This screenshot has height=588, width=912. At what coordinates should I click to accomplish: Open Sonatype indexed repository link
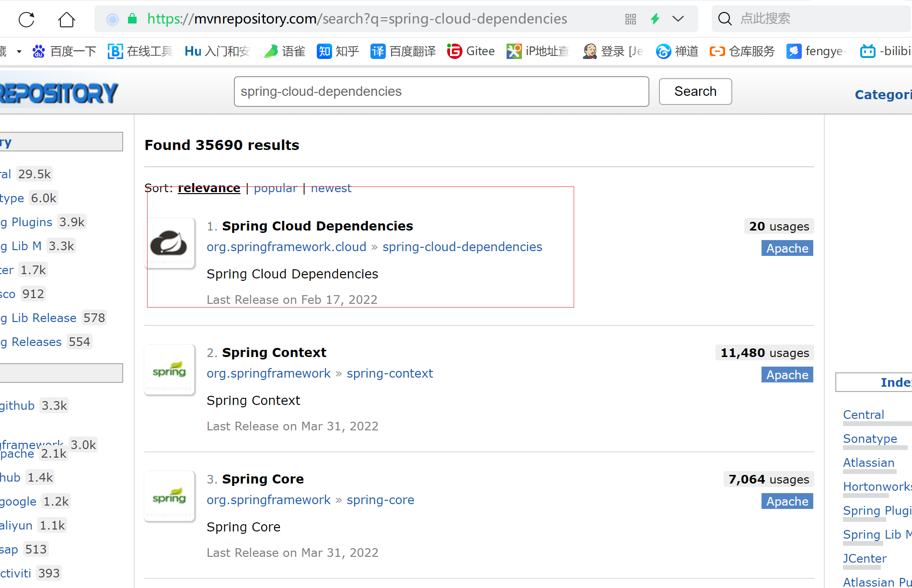coord(870,439)
